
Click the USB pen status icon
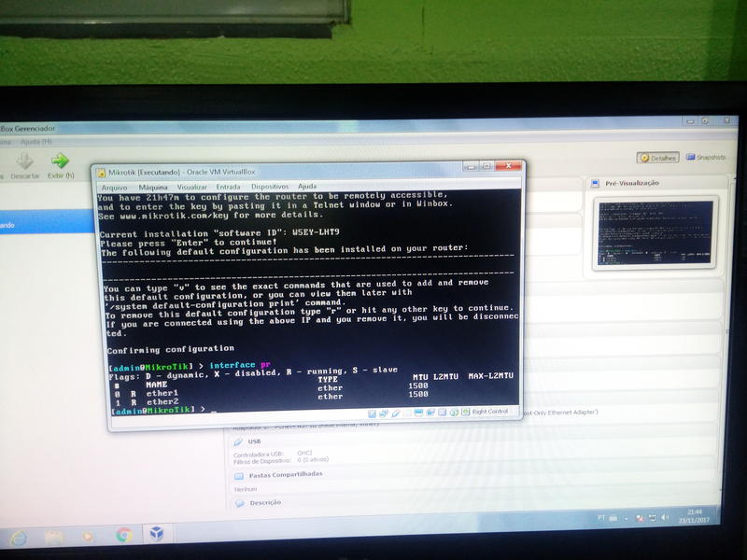395,413
